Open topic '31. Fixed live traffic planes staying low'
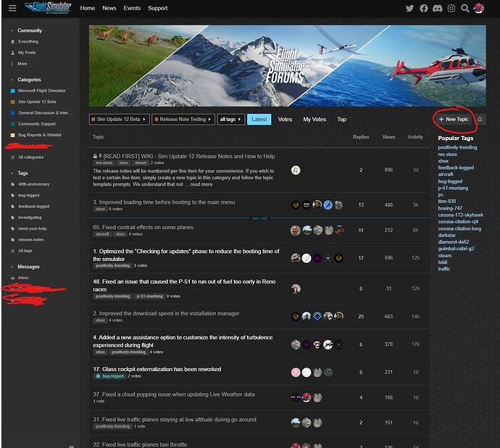Viewport: 500px width, 448px height. [x=175, y=420]
